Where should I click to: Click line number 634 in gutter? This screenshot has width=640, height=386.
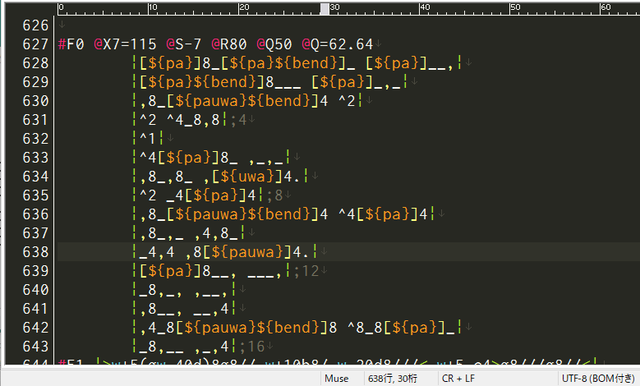pyautogui.click(x=36, y=177)
